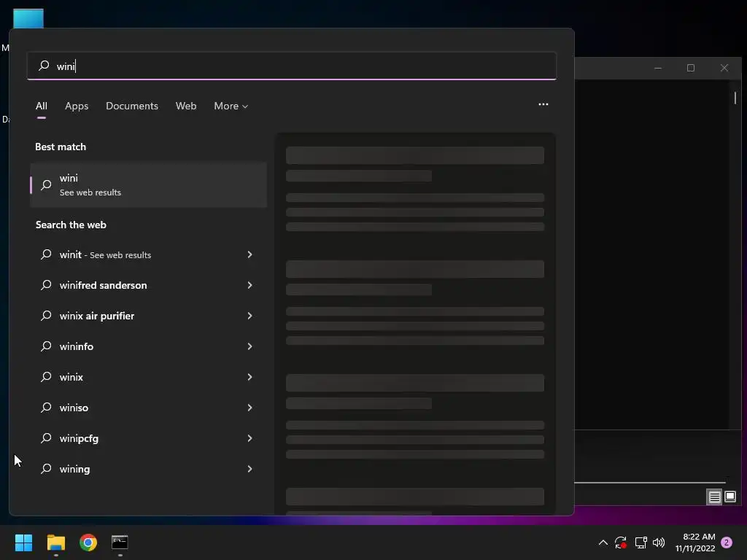Open the Windows Start menu
This screenshot has width=747, height=560.
[x=23, y=542]
